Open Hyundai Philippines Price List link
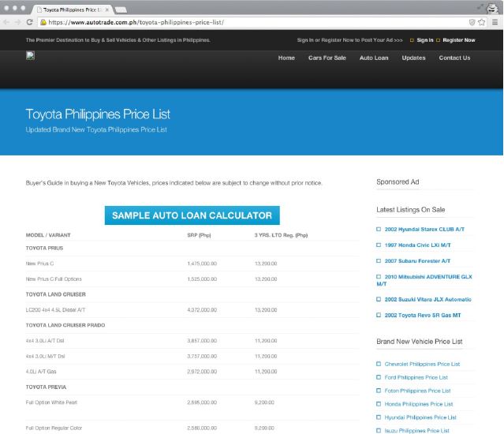This screenshot has height=434, width=504. click(420, 417)
